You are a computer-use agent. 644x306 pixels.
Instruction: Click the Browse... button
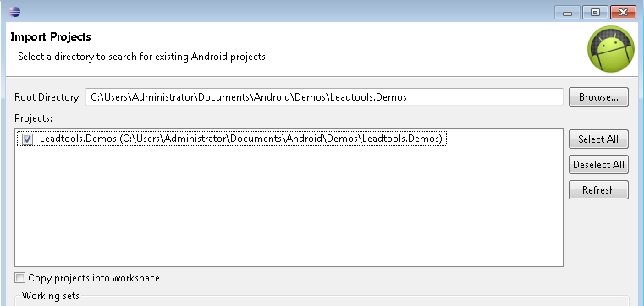598,97
